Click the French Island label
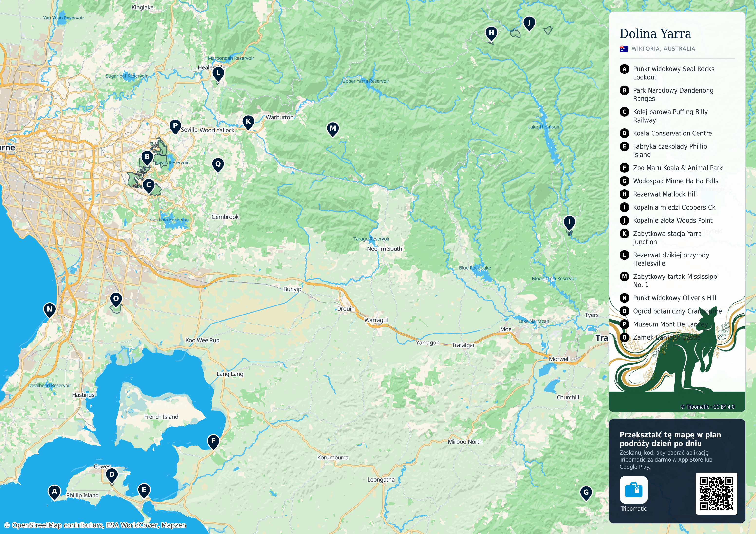The height and width of the screenshot is (534, 756). tap(161, 417)
